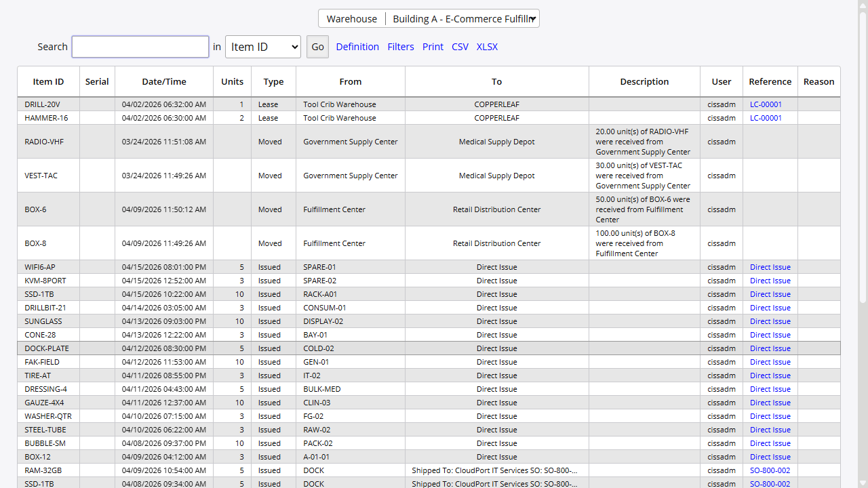Sort by the Item ID column header
Viewport: 868px width, 488px height.
(x=48, y=81)
